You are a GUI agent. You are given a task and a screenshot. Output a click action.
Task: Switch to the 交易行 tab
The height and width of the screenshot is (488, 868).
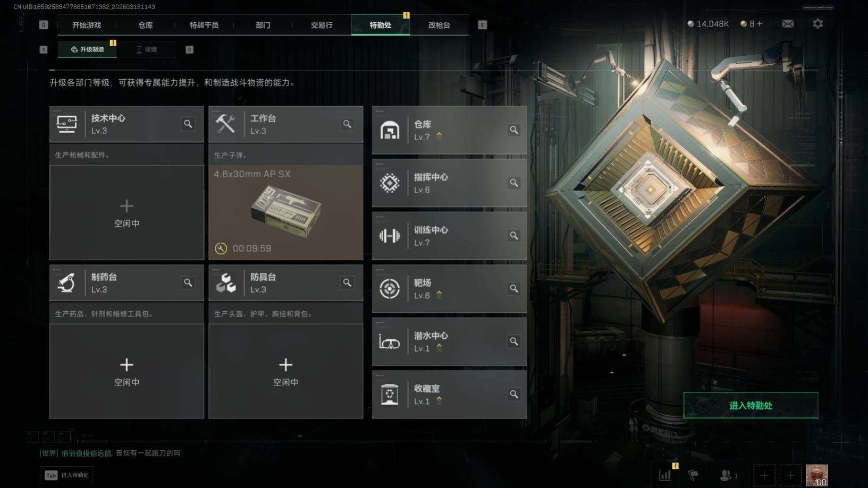click(322, 25)
